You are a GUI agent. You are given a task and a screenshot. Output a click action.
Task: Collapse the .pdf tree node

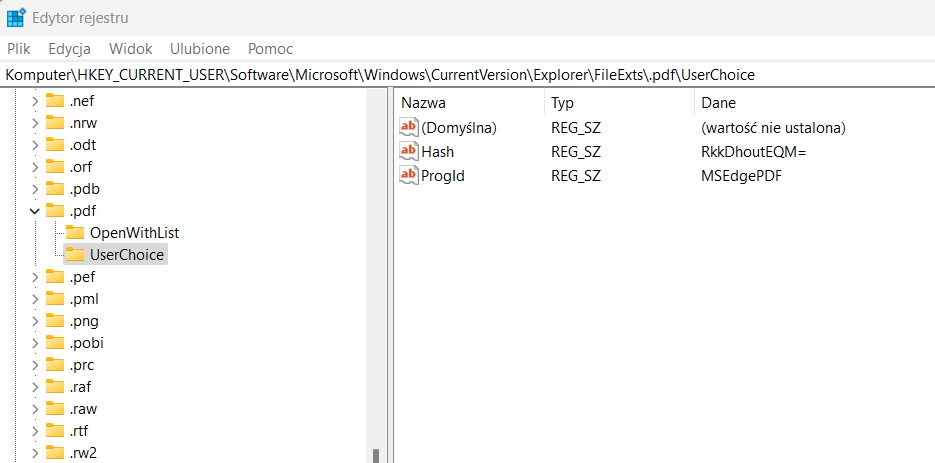(x=35, y=211)
